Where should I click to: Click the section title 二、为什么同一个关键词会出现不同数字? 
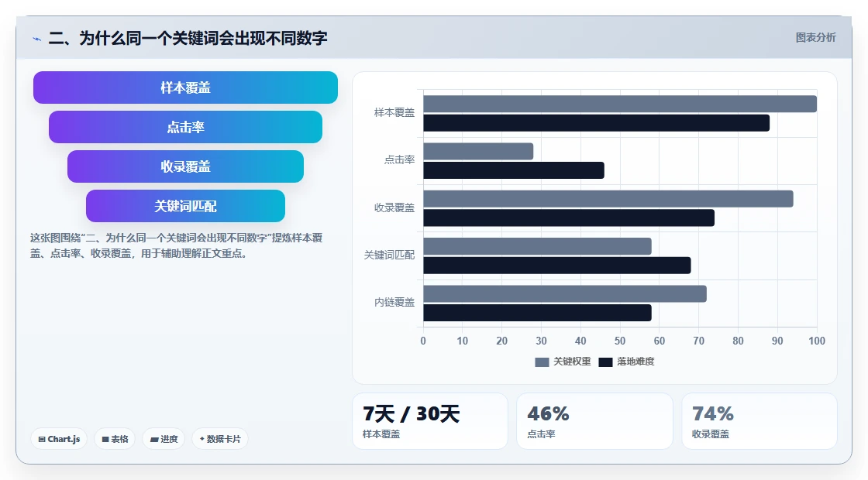[x=188, y=38]
